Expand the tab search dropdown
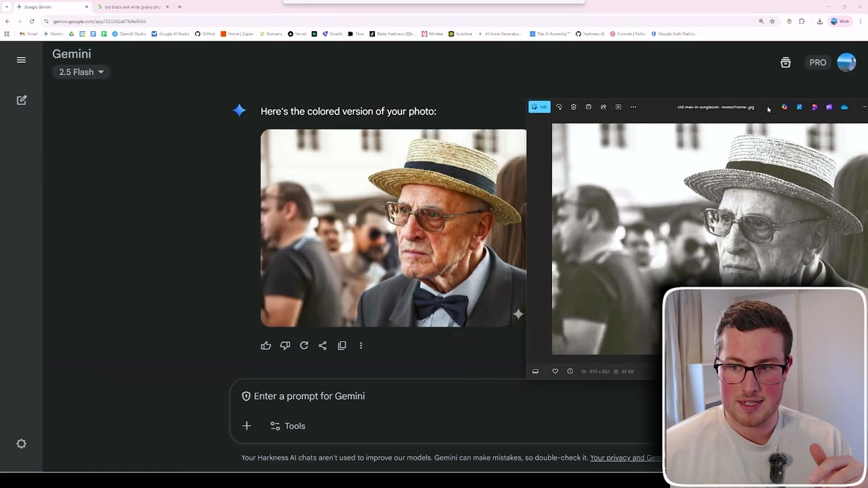The height and width of the screenshot is (488, 868). (x=6, y=7)
